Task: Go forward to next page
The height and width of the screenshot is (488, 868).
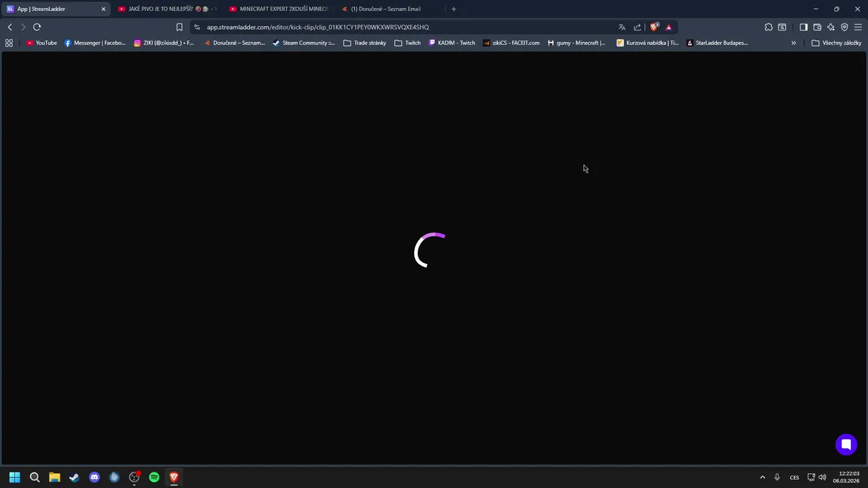Action: [23, 27]
